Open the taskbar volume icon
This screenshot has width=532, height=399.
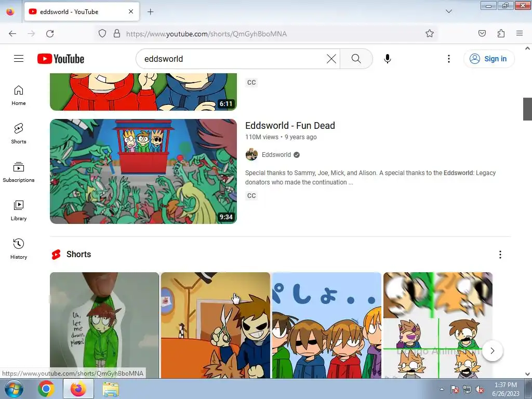pos(480,390)
